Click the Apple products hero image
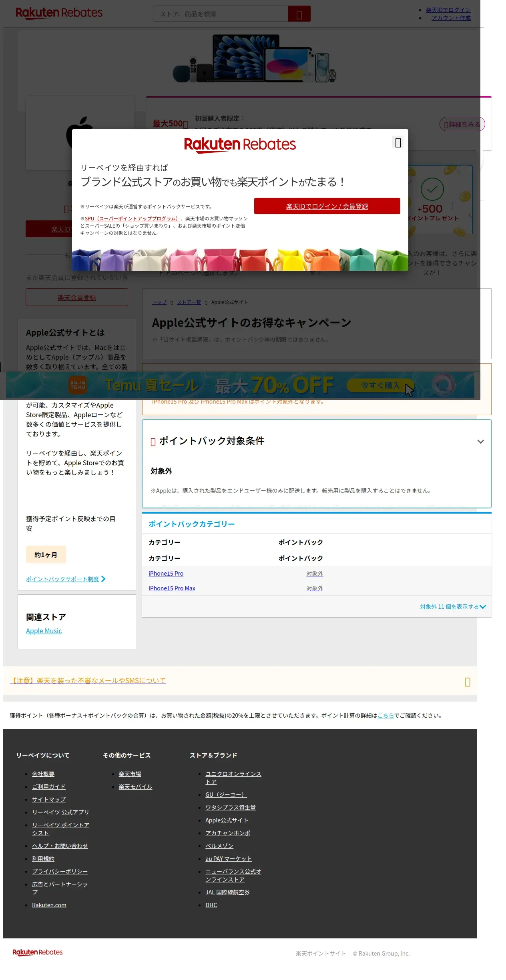The height and width of the screenshot is (980, 506). coord(254,58)
